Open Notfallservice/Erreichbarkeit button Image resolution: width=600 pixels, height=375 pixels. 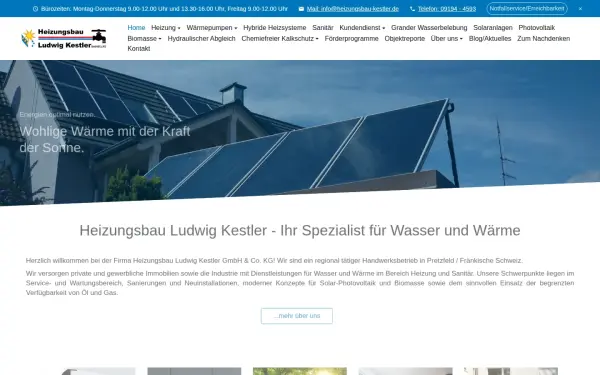pyautogui.click(x=527, y=8)
